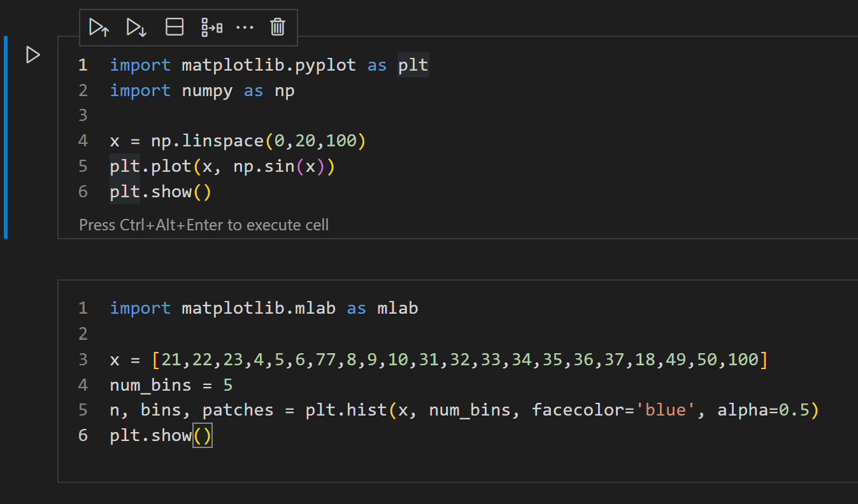Open More Actions ellipsis in cell toolbar

pos(245,27)
